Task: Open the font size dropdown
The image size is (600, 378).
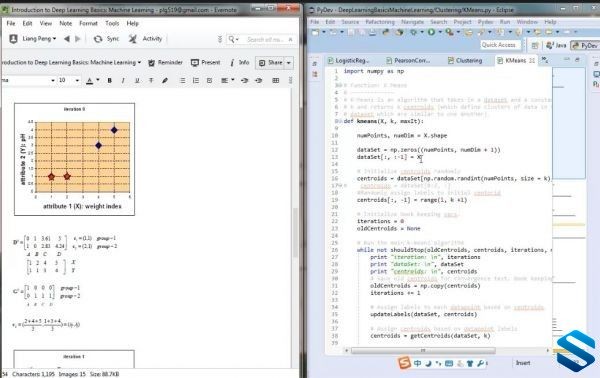Action: tap(77, 80)
